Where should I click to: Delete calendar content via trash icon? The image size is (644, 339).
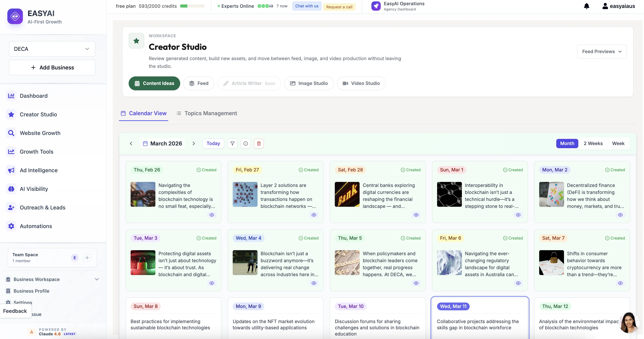click(x=259, y=143)
